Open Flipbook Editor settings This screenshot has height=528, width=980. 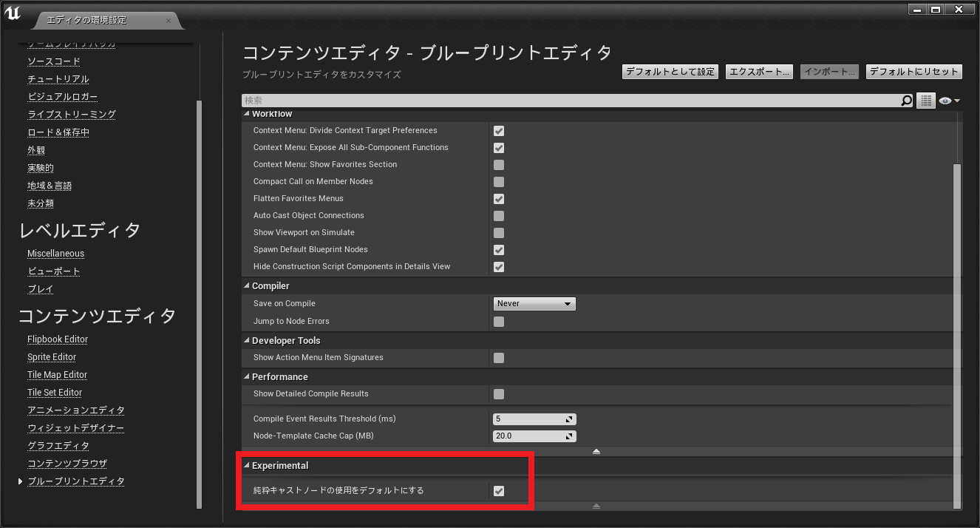click(58, 339)
